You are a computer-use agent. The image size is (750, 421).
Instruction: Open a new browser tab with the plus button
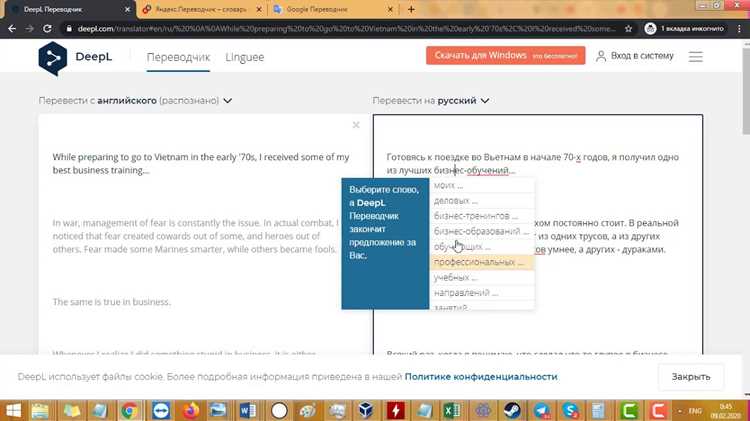[x=411, y=9]
